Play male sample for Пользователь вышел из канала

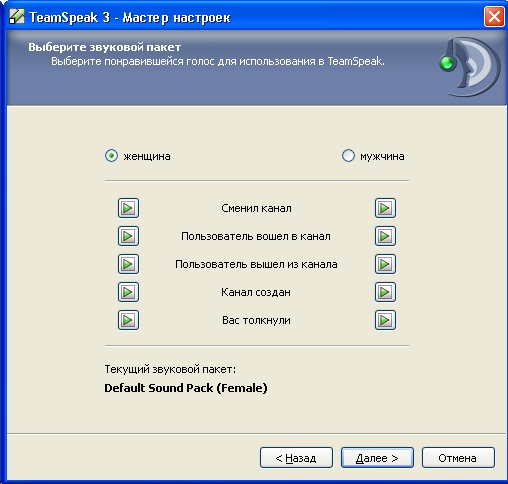[385, 264]
